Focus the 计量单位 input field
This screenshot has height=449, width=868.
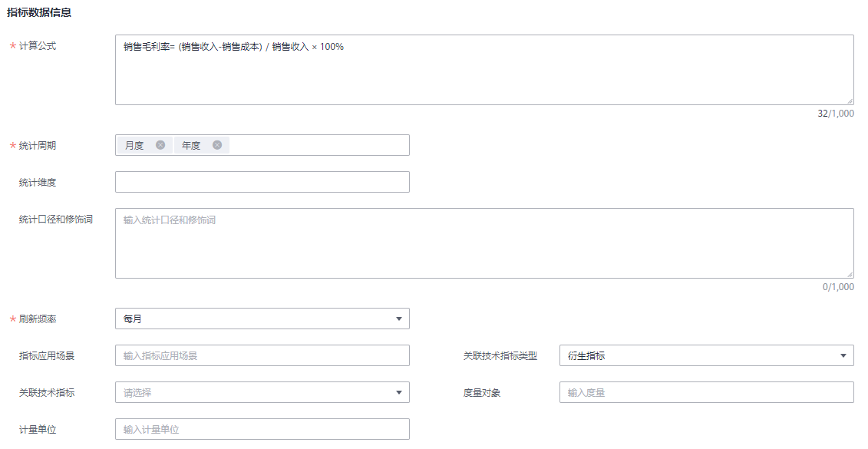click(x=262, y=429)
